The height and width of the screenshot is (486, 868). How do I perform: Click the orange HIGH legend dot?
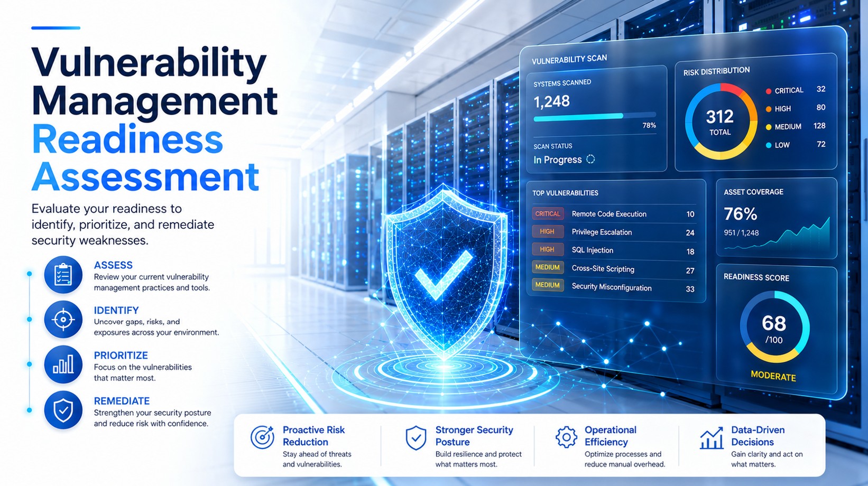[769, 109]
